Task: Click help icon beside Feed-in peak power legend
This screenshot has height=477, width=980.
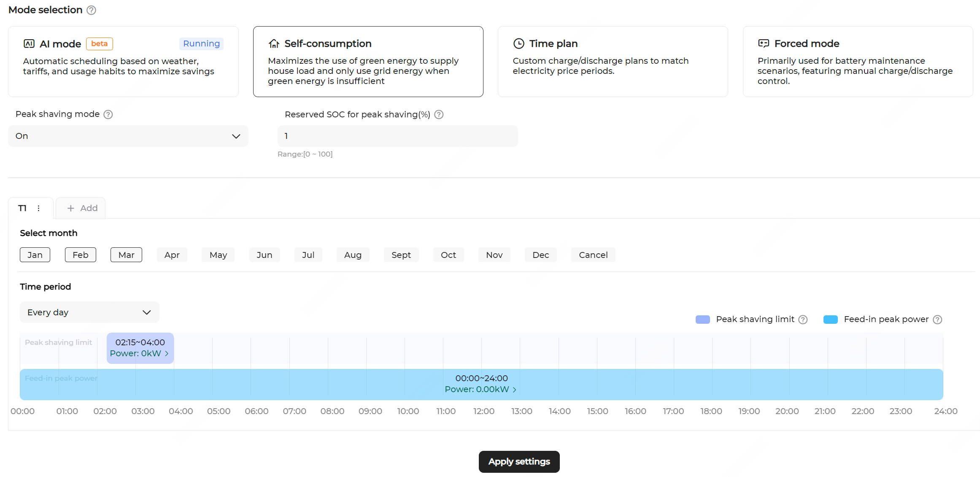Action: tap(937, 320)
